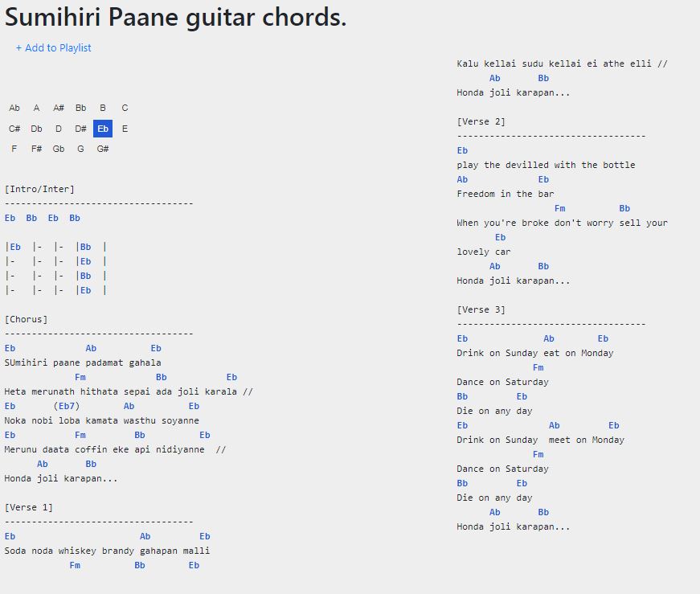Screen dimensions: 700x594
Task: Transpose chords to the Ab key
Action: coord(14,108)
